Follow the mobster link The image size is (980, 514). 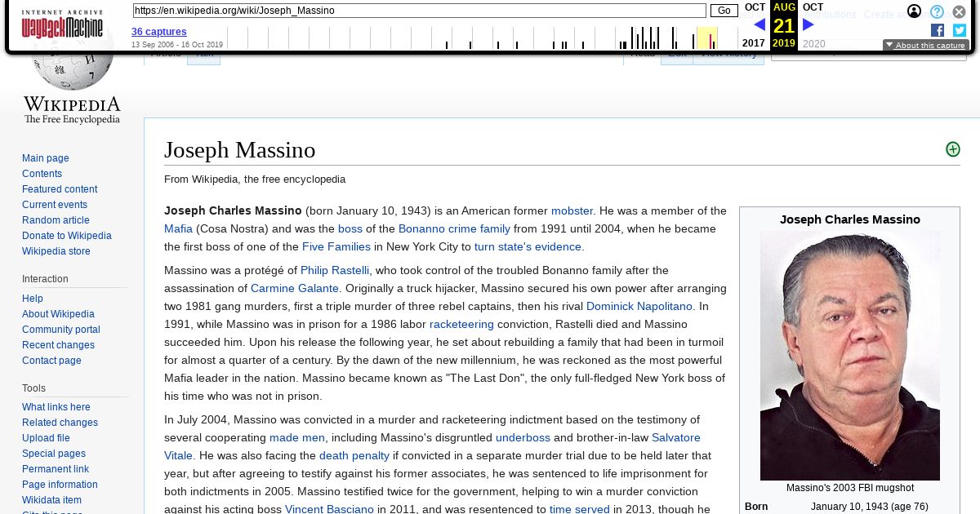coord(572,210)
